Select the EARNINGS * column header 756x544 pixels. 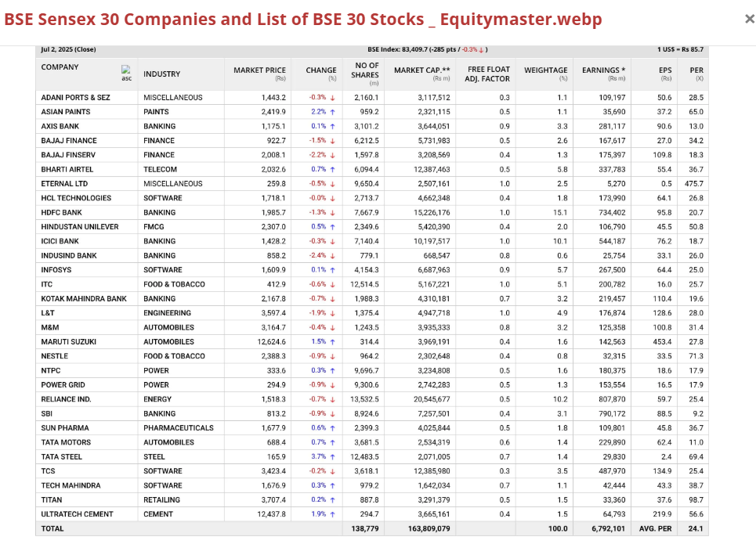coord(604,70)
